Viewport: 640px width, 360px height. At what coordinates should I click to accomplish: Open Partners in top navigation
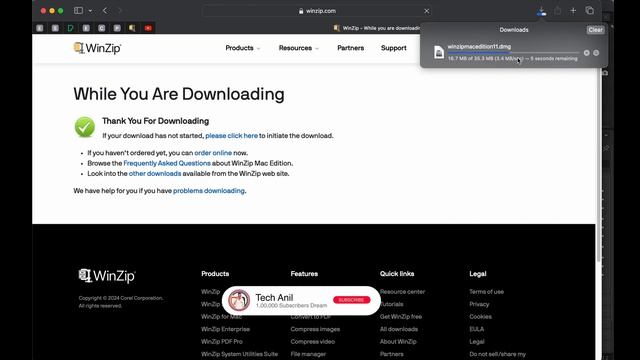[x=350, y=48]
